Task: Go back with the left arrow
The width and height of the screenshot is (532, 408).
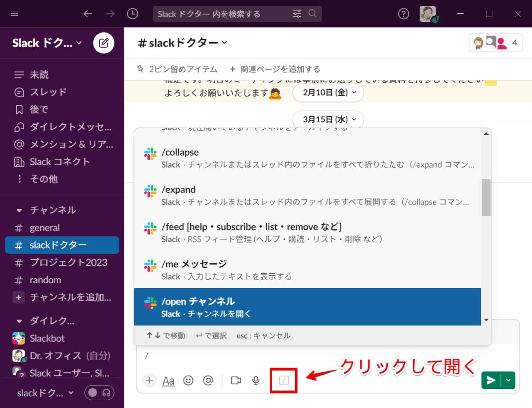Action: pyautogui.click(x=88, y=14)
